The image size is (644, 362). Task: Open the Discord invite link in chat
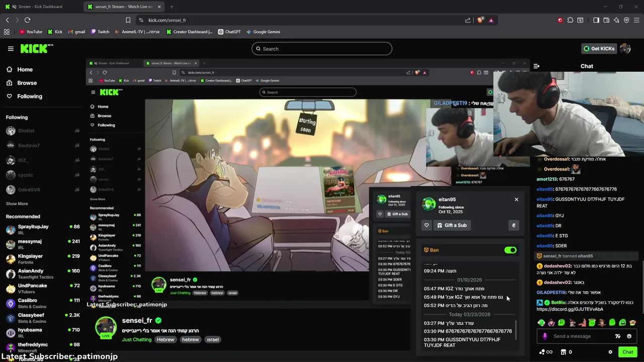pyautogui.click(x=570, y=309)
